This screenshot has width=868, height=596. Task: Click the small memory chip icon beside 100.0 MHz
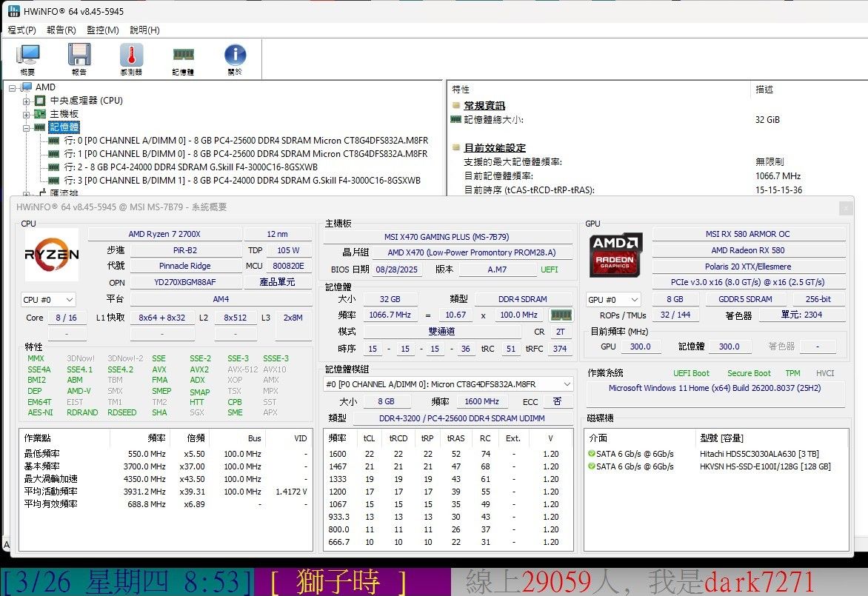[561, 315]
